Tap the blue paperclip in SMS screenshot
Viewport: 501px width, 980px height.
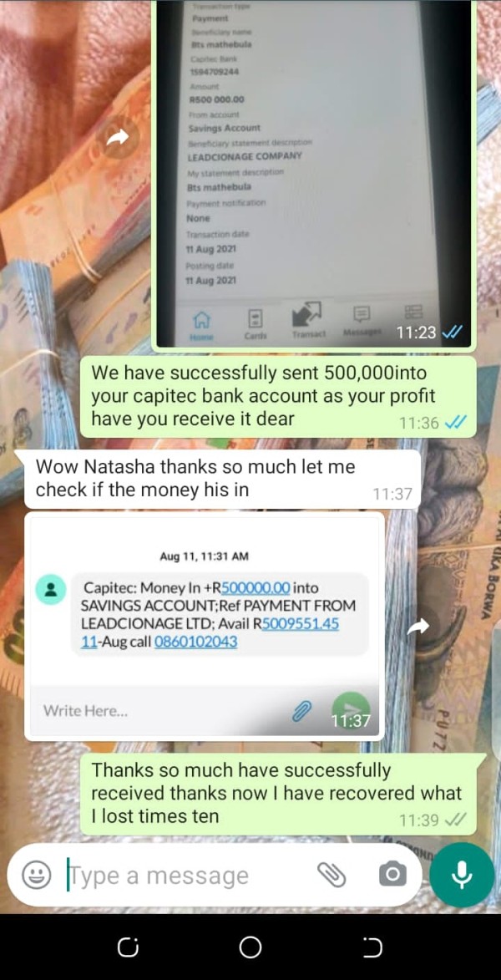pos(302,711)
